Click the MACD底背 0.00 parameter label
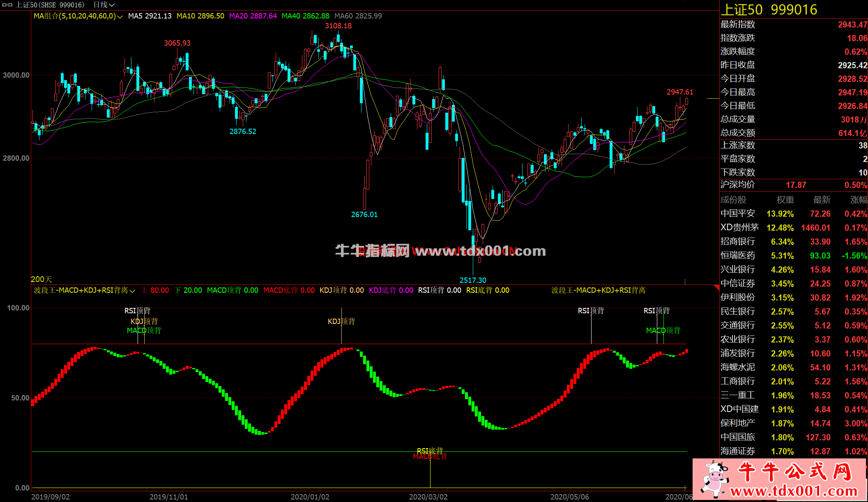 point(289,290)
